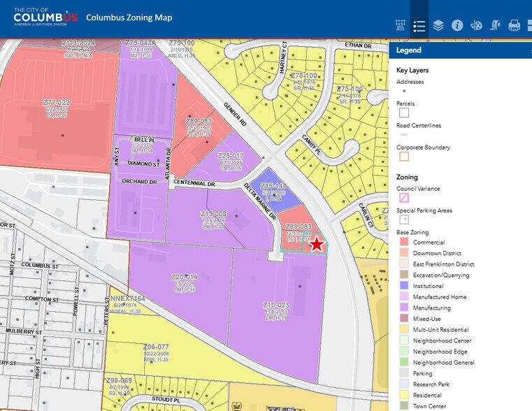532x411 pixels.
Task: Open the select-features grid icon
Action: pyautogui.click(x=401, y=26)
